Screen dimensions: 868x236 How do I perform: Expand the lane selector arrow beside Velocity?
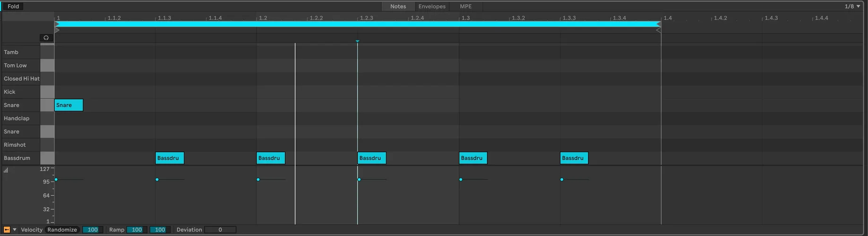[x=15, y=230]
